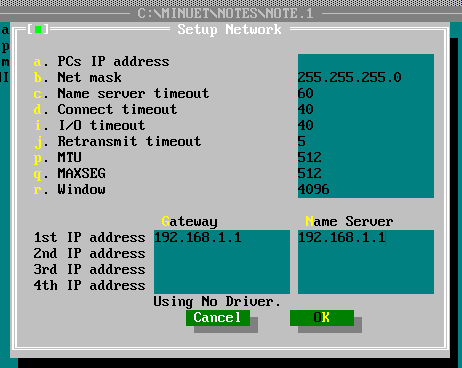The image size is (462, 368).
Task: Change the Window value 4096
Action: [x=366, y=190]
